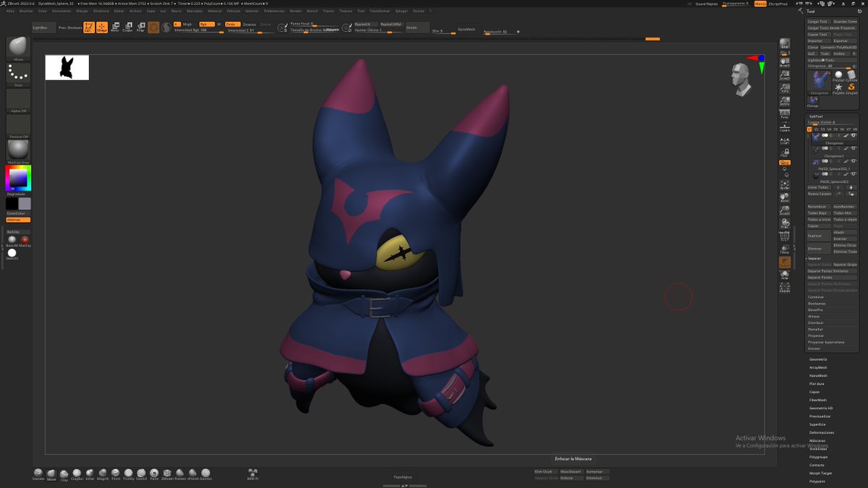The height and width of the screenshot is (488, 868).
Task: Click the Gizmo 3D round icon
Action: tap(153, 27)
